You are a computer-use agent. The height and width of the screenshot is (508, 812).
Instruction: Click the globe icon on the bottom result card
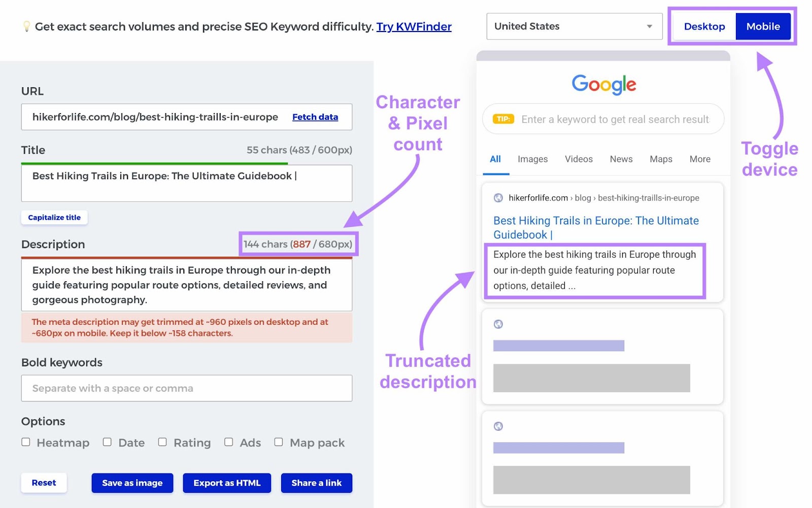499,426
